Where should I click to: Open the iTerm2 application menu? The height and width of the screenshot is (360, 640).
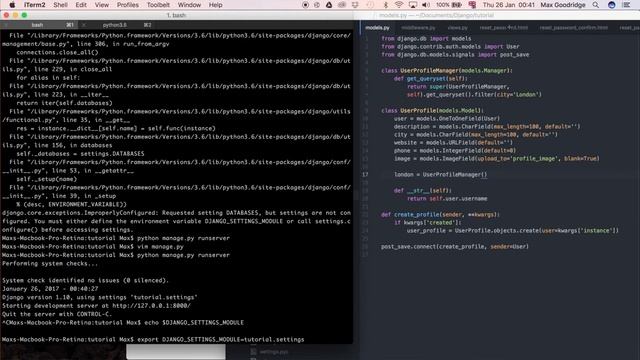point(35,5)
